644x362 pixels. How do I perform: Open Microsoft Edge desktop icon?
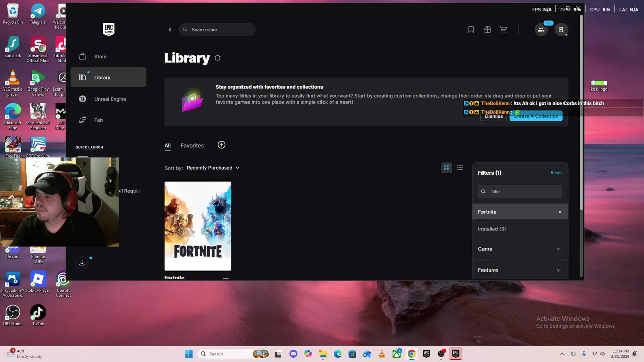[x=13, y=117]
